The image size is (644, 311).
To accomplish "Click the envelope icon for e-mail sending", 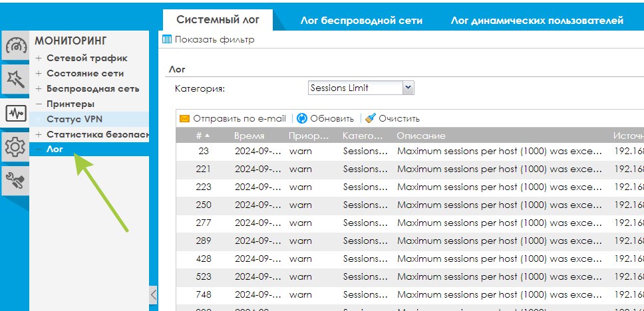I will point(184,118).
